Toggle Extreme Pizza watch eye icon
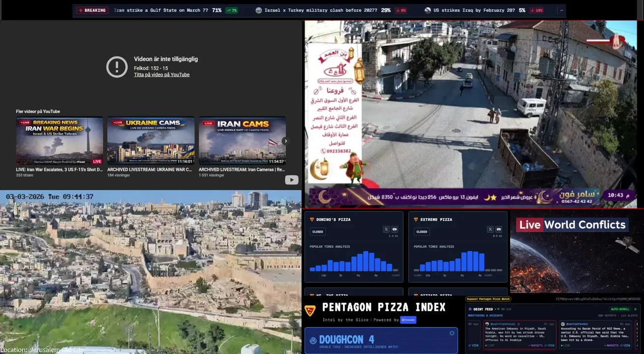Viewport: 644px width, 354px height. (499, 229)
